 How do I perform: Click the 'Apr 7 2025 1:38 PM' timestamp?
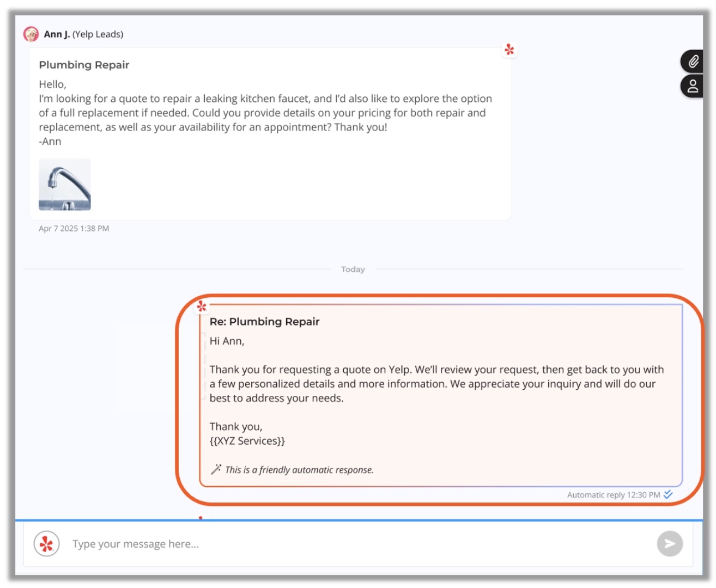click(74, 229)
